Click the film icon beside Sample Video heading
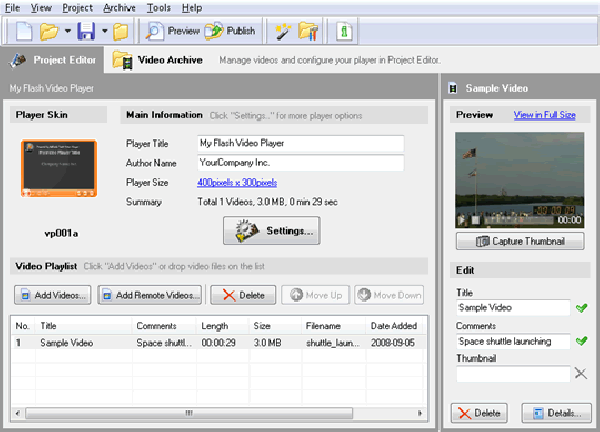 [x=453, y=88]
